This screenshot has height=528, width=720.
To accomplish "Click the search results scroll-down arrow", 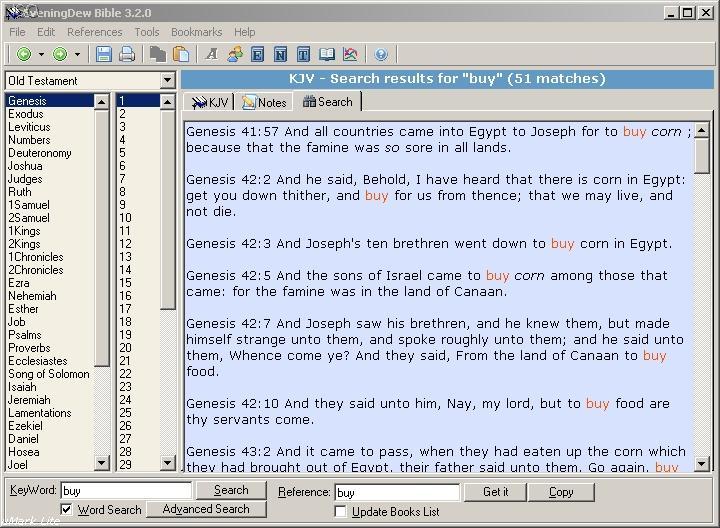I will click(x=702, y=463).
